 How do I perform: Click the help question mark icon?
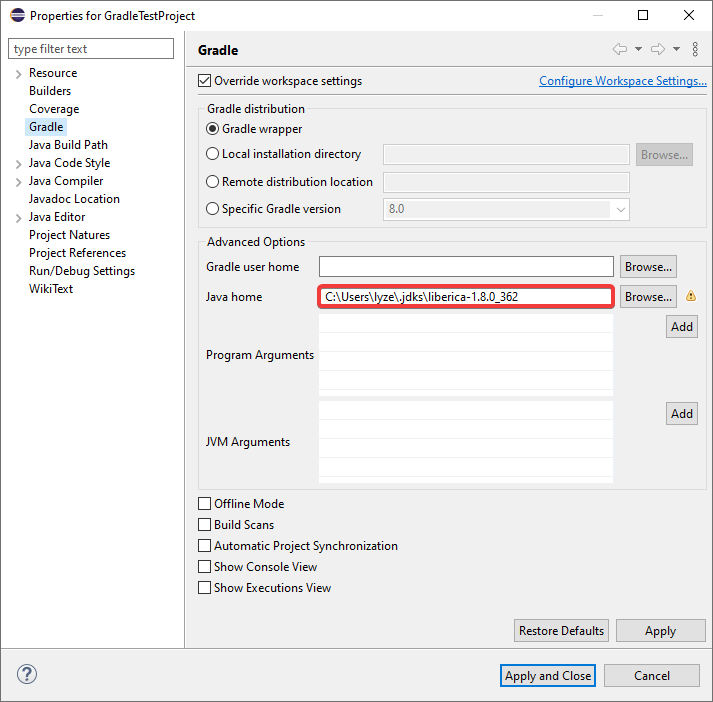27,674
